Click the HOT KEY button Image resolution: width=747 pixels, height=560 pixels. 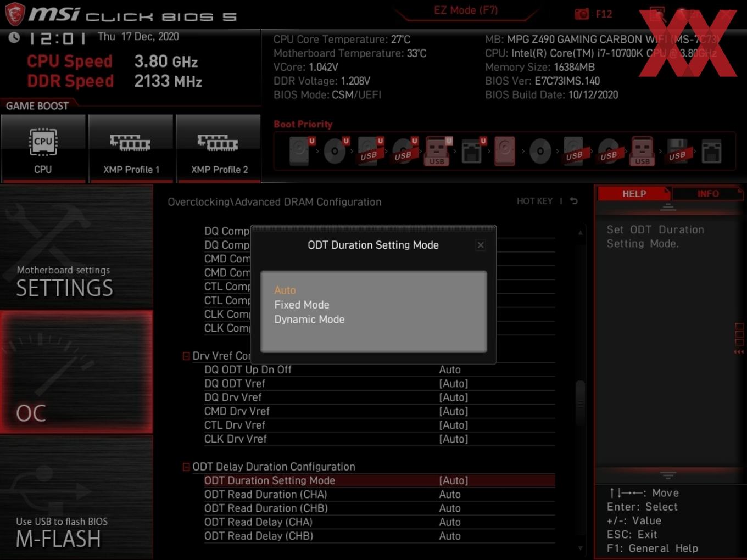coord(534,201)
